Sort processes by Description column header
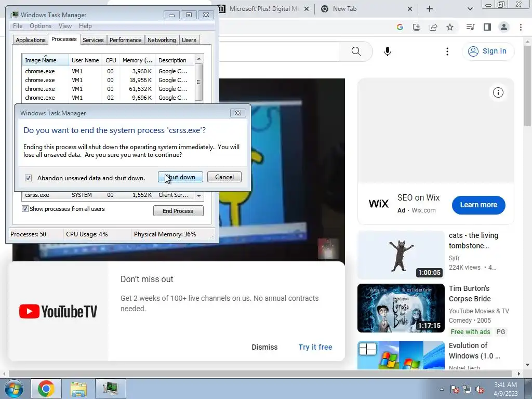532x399 pixels. pyautogui.click(x=175, y=60)
